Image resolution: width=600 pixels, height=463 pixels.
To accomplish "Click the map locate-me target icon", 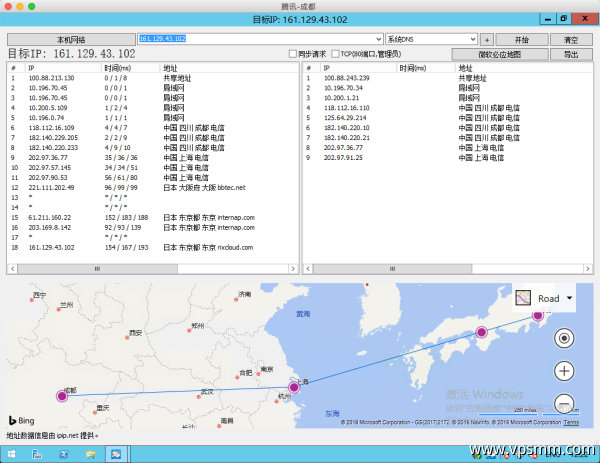I will point(564,338).
